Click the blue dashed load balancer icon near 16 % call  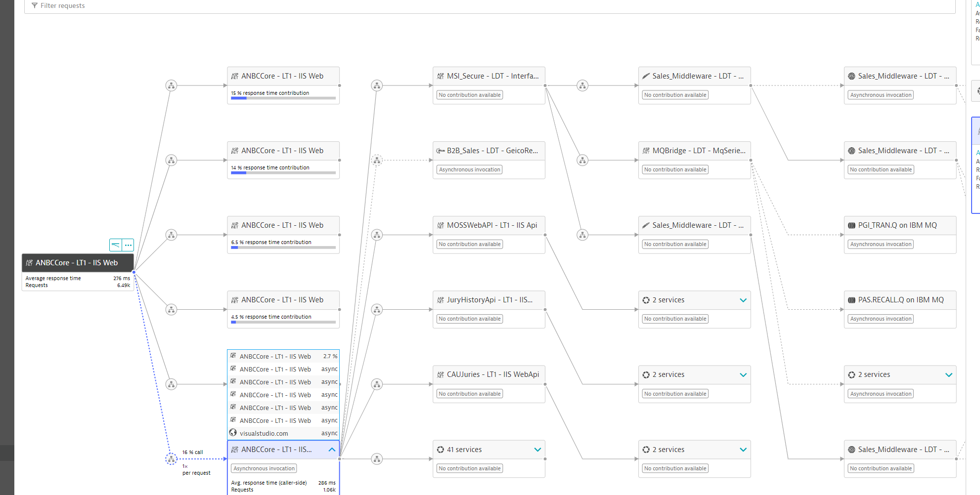tap(171, 459)
